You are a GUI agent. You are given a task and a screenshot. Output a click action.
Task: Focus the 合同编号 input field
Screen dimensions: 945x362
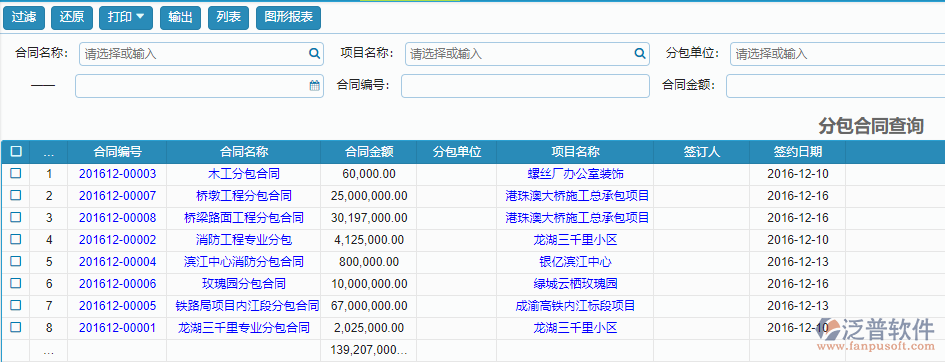point(526,86)
